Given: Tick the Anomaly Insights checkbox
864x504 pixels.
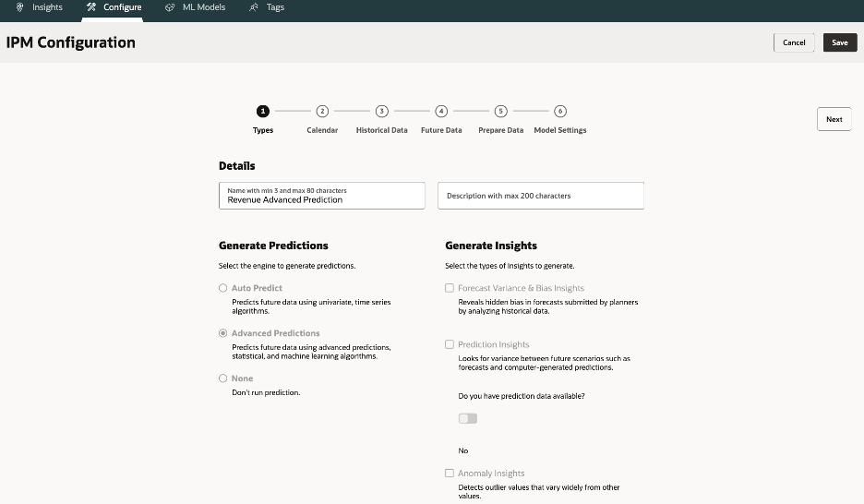Looking at the screenshot, I should click(x=450, y=474).
